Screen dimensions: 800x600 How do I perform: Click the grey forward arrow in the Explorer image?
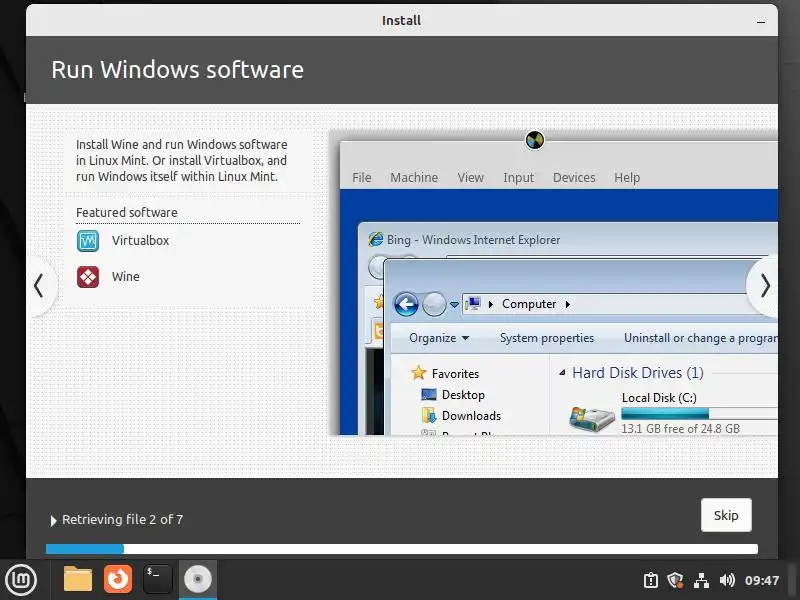coord(434,305)
